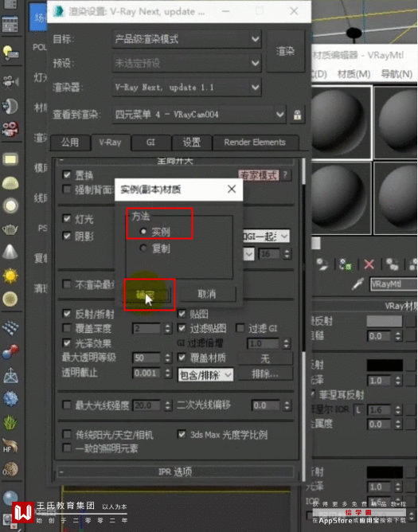Click the HF hair and fur icon

pos(10,445)
